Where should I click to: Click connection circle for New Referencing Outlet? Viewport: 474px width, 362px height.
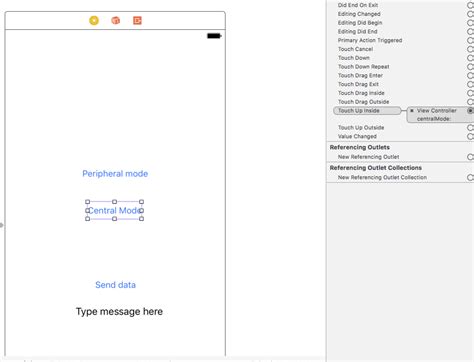[470, 157]
